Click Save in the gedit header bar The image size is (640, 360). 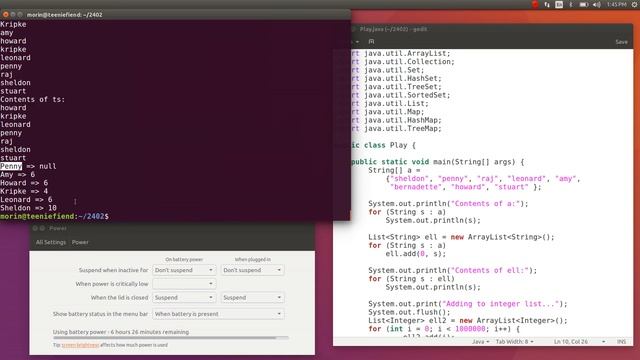click(x=621, y=42)
